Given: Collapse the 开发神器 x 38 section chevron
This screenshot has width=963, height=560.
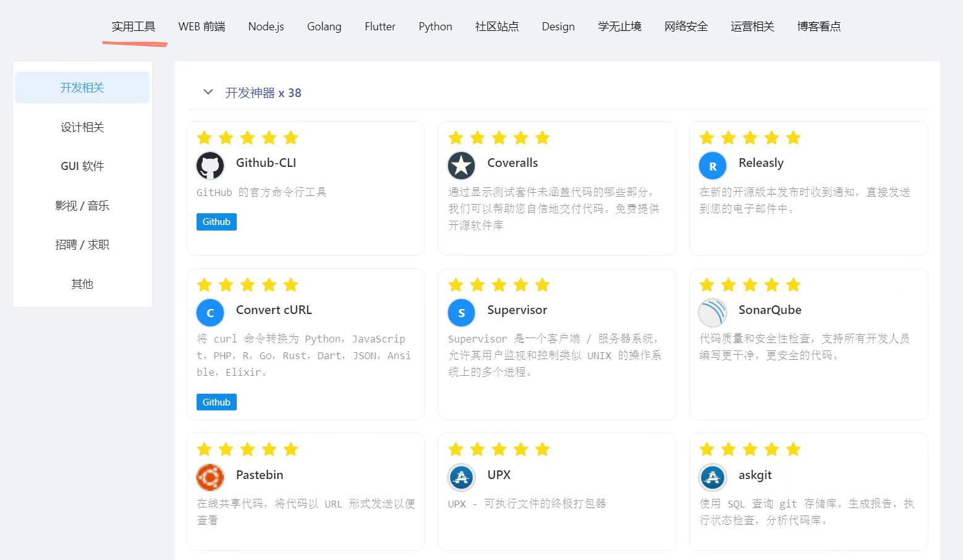Looking at the screenshot, I should (x=208, y=92).
